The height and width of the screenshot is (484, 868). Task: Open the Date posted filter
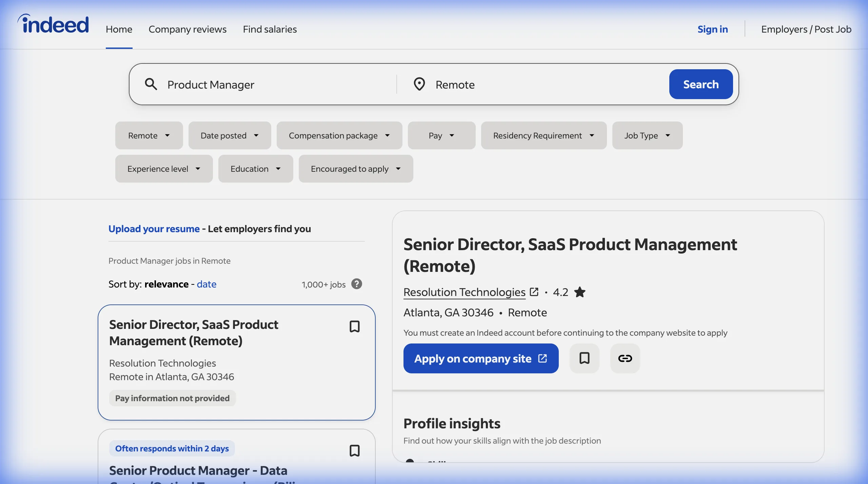click(230, 135)
